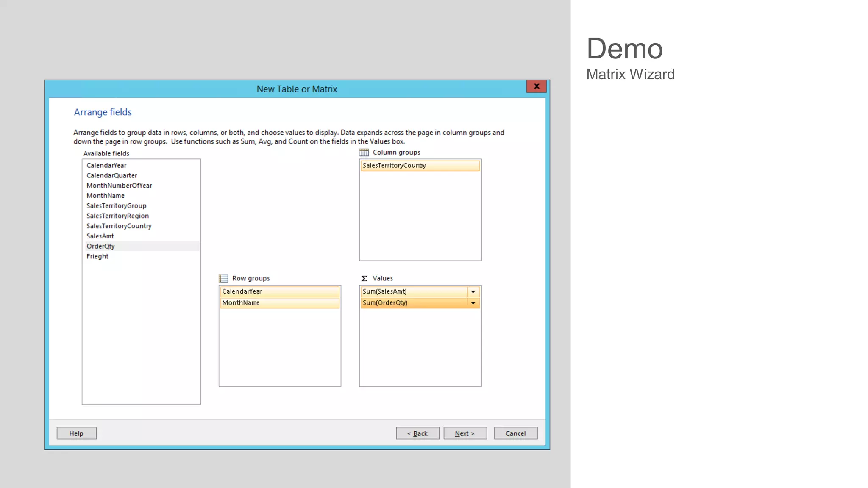Cancel the matrix wizard
Screen dimensions: 868x488
(515, 433)
